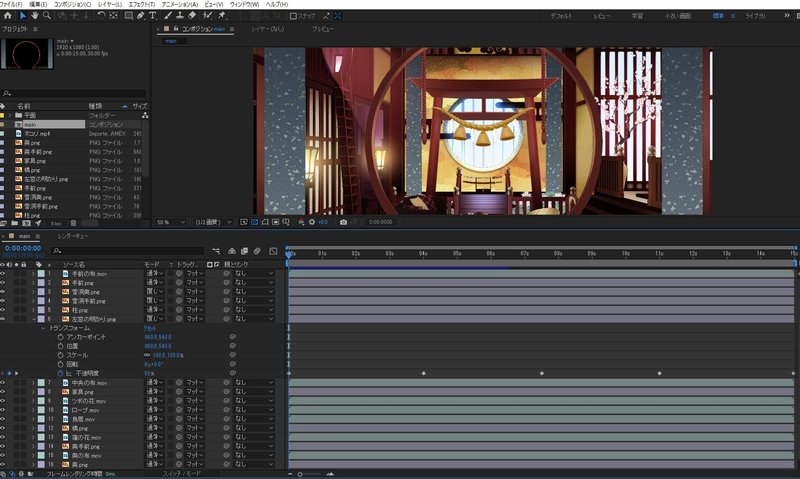The height and width of the screenshot is (479, 800).
Task: Click the timeline frame blending icon
Action: [244, 251]
